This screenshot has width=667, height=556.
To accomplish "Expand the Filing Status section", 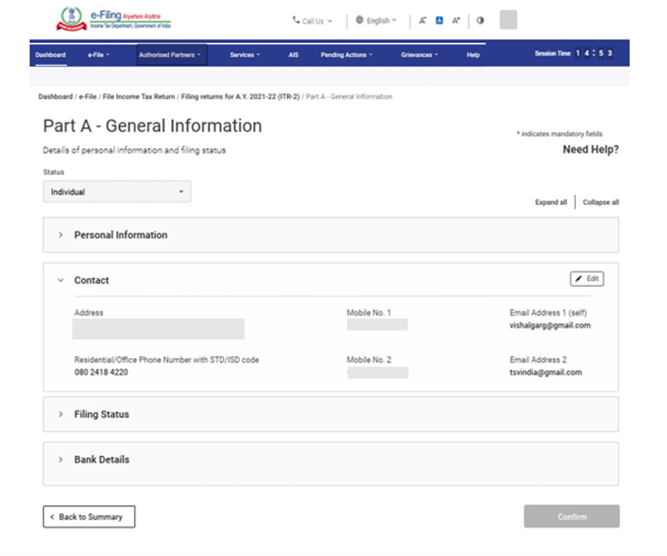I will pyautogui.click(x=101, y=414).
